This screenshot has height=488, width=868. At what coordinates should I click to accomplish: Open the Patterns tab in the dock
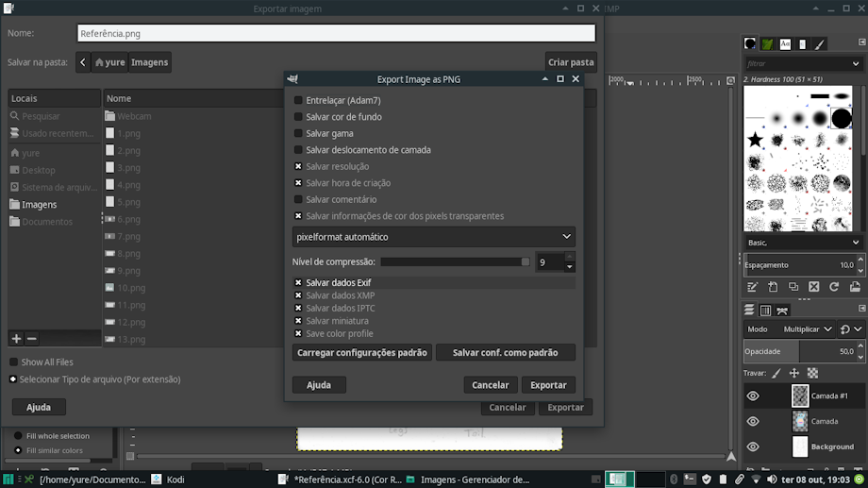(767, 43)
